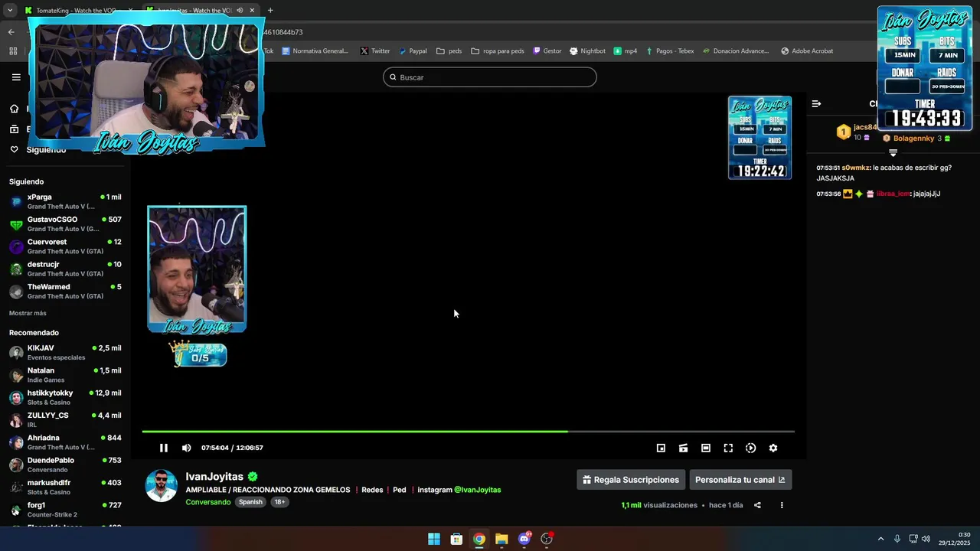This screenshot has height=551, width=980.
Task: Open the Nightbot bookmark
Action: pyautogui.click(x=587, y=51)
